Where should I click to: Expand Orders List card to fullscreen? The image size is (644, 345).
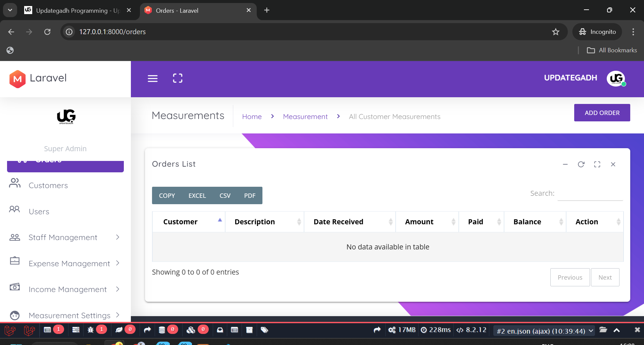(597, 164)
